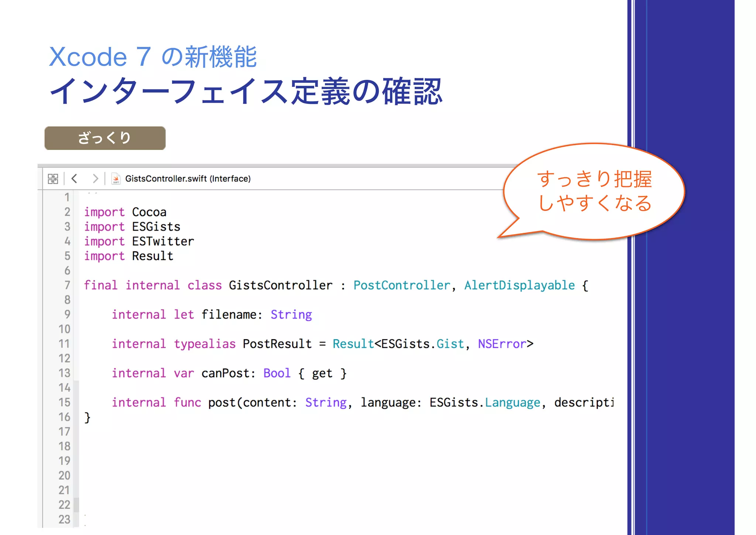
Task: Go forward with the right chevron
Action: [95, 179]
